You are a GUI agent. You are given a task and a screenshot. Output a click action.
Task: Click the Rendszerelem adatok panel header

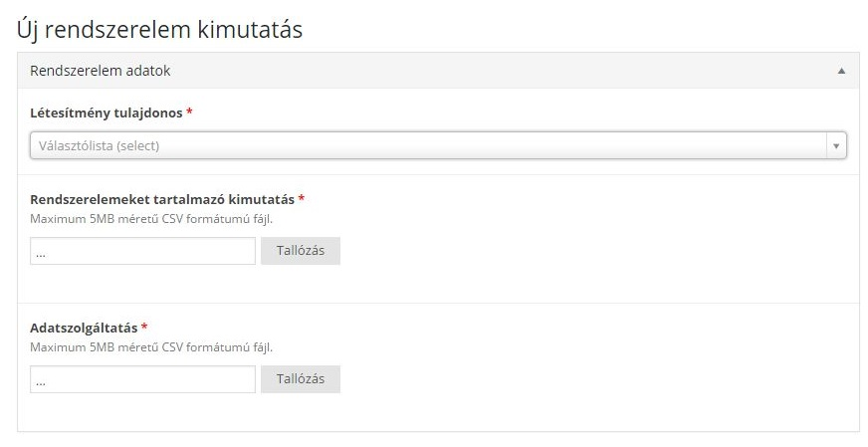pos(438,71)
